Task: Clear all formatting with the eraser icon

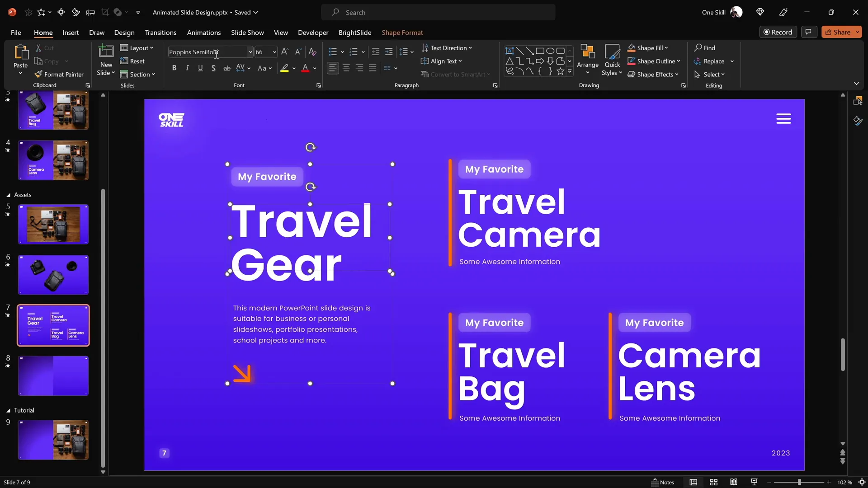Action: 312,52
